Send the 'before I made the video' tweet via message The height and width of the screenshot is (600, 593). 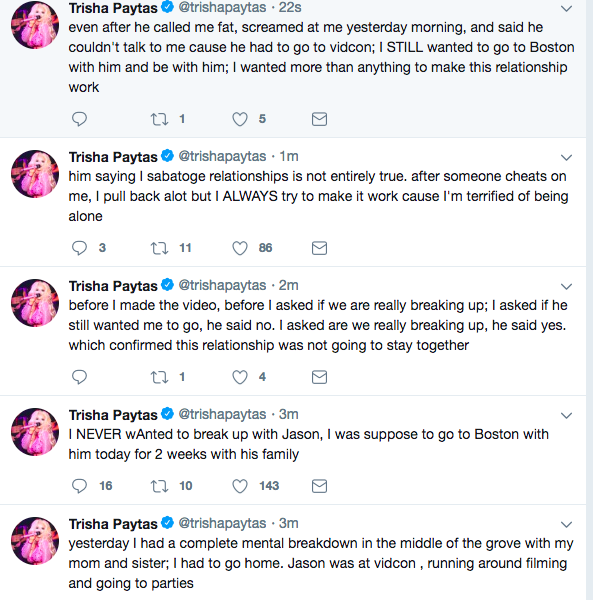pos(319,377)
